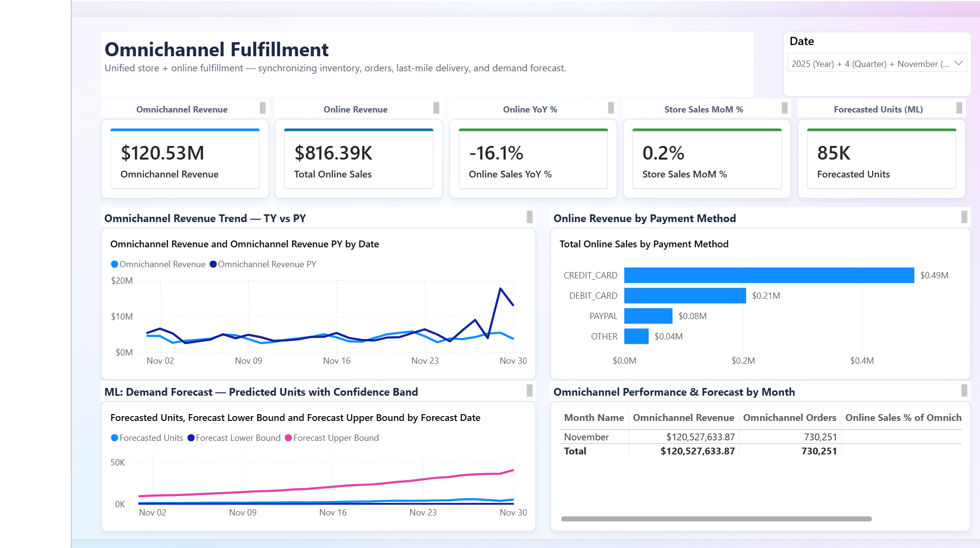Select the OTHER payment method bar
This screenshot has width=980, height=548.
click(x=637, y=336)
